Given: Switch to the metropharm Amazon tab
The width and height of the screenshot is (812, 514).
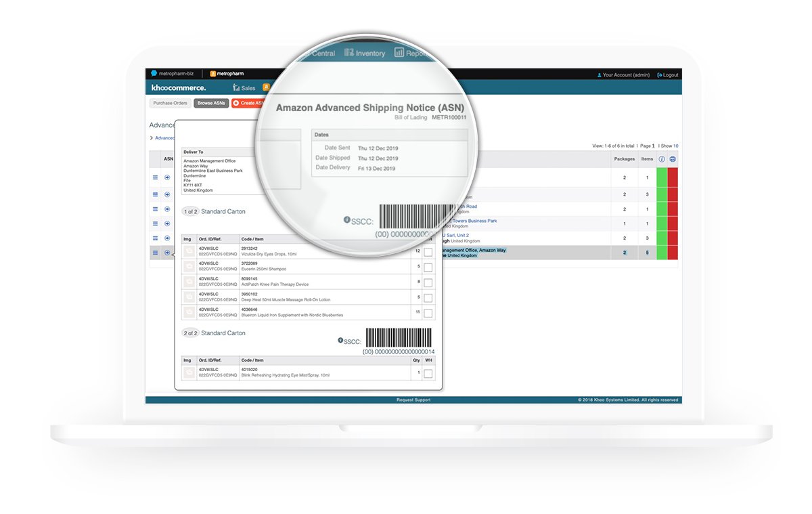Looking at the screenshot, I should (227, 73).
